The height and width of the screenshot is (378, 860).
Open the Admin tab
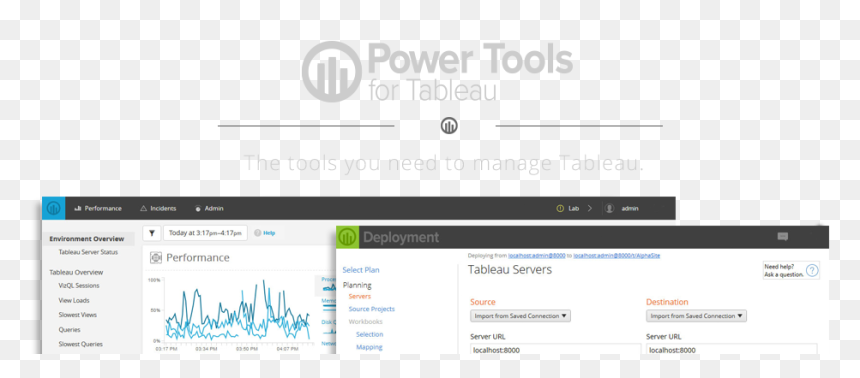tap(209, 208)
